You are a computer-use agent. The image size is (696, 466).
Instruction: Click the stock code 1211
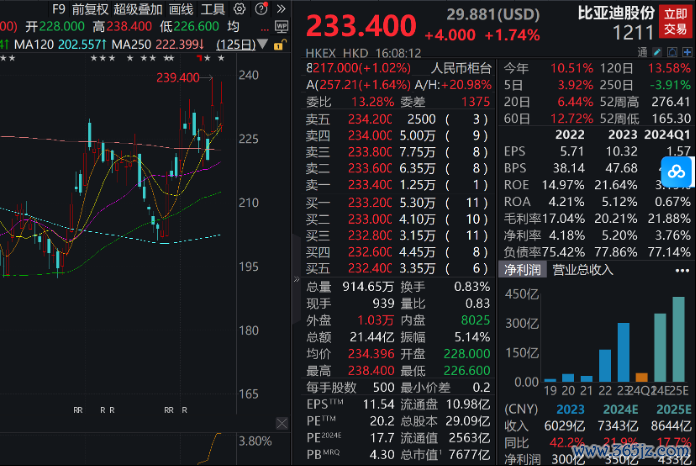pyautogui.click(x=633, y=33)
